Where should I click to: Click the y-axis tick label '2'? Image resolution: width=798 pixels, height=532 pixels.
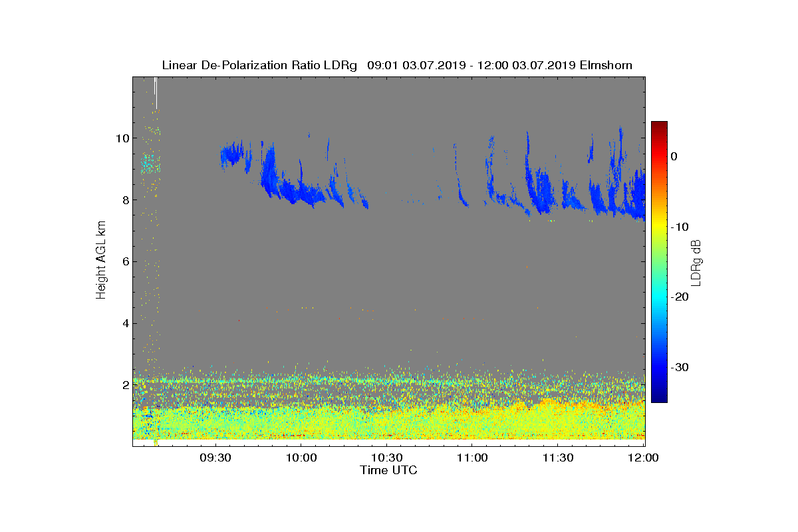coord(125,385)
